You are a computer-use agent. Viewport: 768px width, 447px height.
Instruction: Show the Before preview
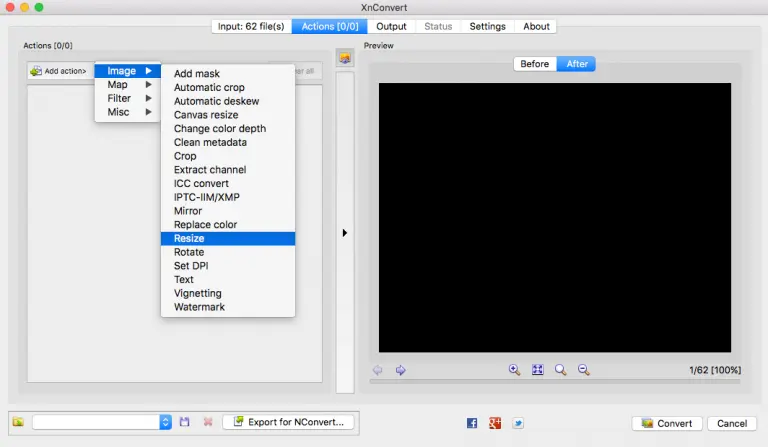(535, 64)
